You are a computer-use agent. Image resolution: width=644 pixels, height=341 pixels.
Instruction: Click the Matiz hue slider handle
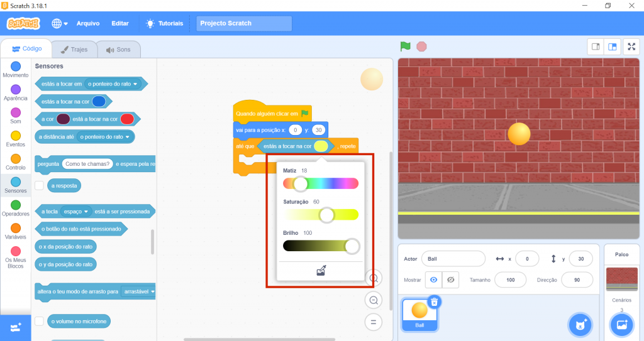coord(301,184)
